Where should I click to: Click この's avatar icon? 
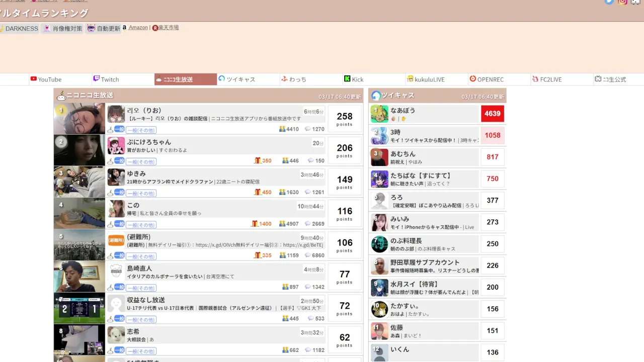(116, 209)
